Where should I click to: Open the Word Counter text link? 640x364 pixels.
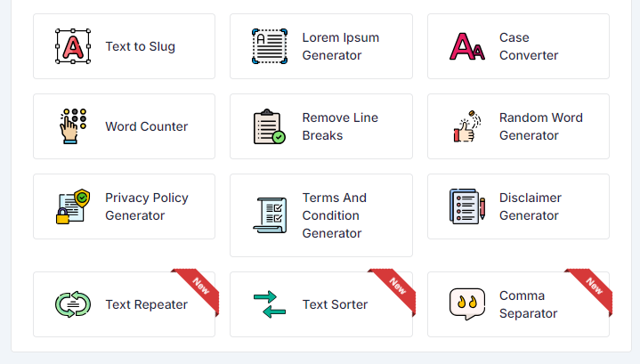(x=146, y=126)
